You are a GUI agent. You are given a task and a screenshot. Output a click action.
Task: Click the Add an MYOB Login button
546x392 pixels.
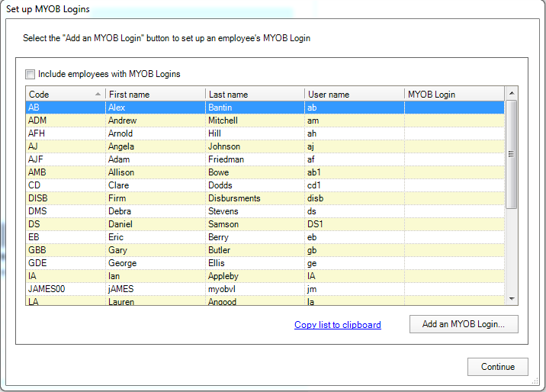click(463, 324)
